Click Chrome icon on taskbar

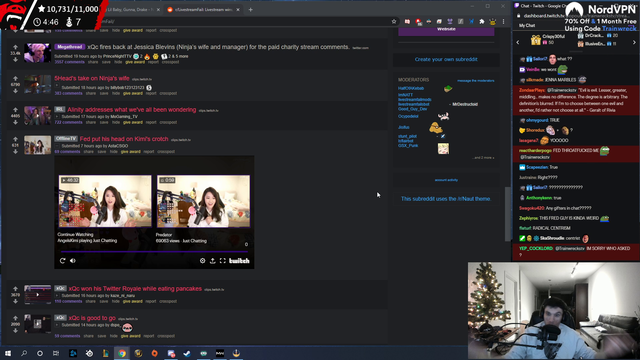click(122, 353)
